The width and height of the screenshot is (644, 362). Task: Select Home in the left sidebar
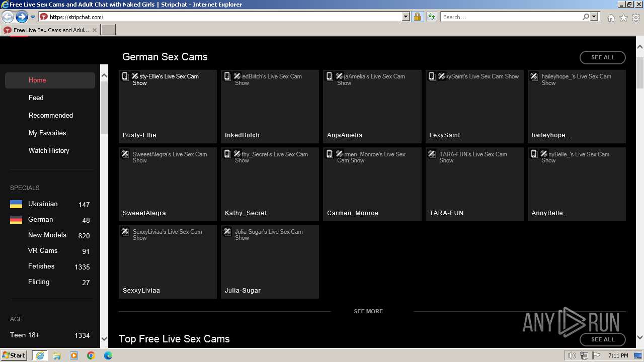50,80
